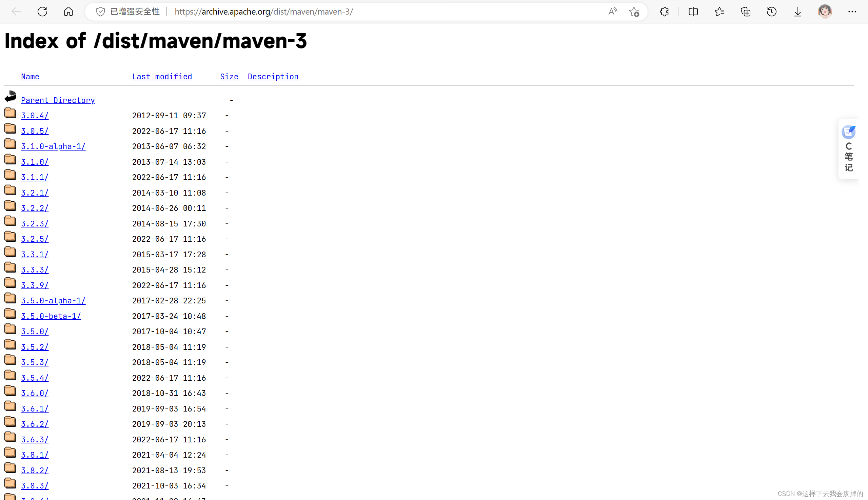Viewport: 868px width, 500px height.
Task: Click the home page icon
Action: [68, 12]
